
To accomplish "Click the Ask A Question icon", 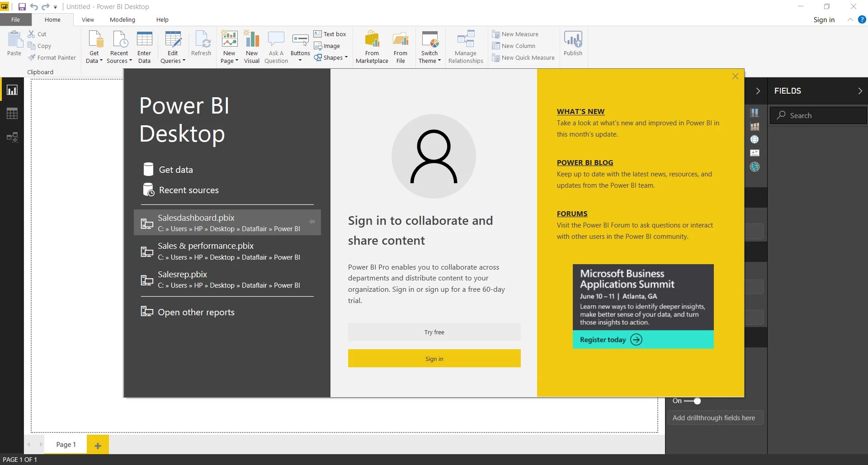I will (276, 43).
